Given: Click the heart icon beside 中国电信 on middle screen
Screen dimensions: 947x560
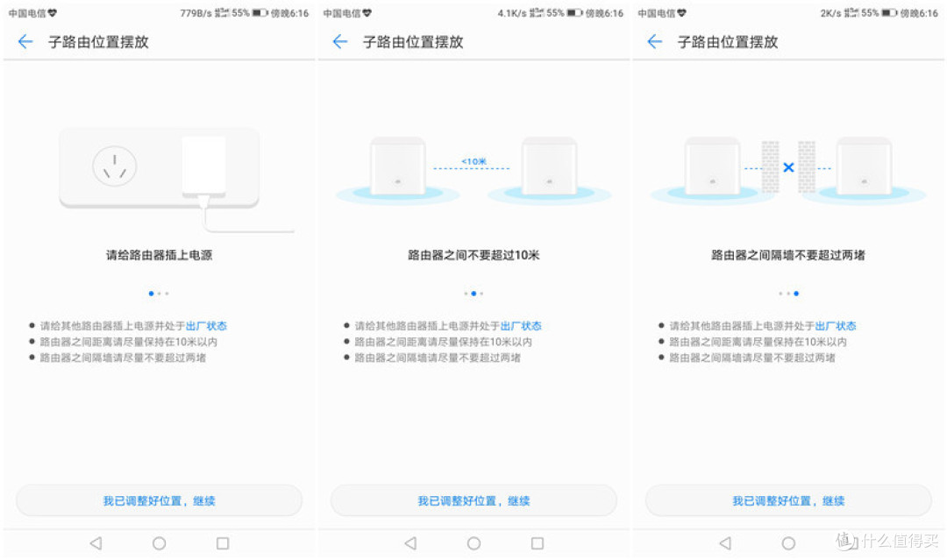Looking at the screenshot, I should (x=367, y=12).
